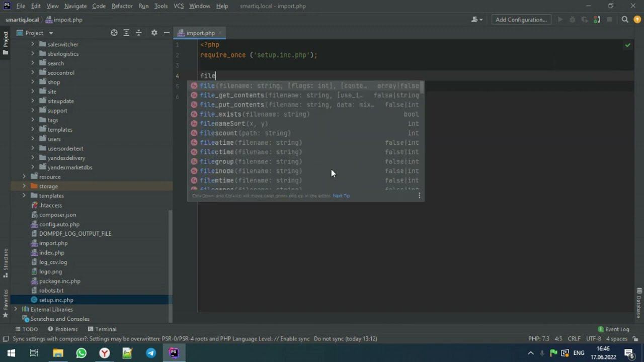This screenshot has height=362, width=644.
Task: Click the Task View taskbar icon
Action: 34,353
